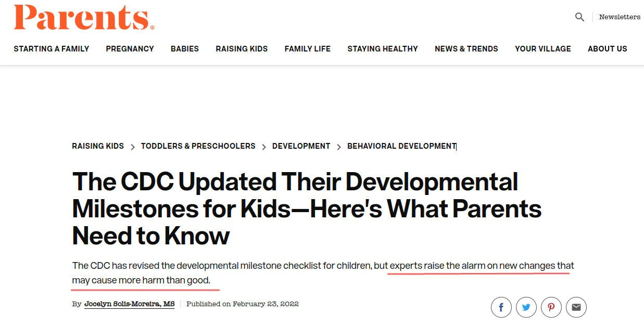
Task: Open the Family Life menu
Action: [308, 49]
